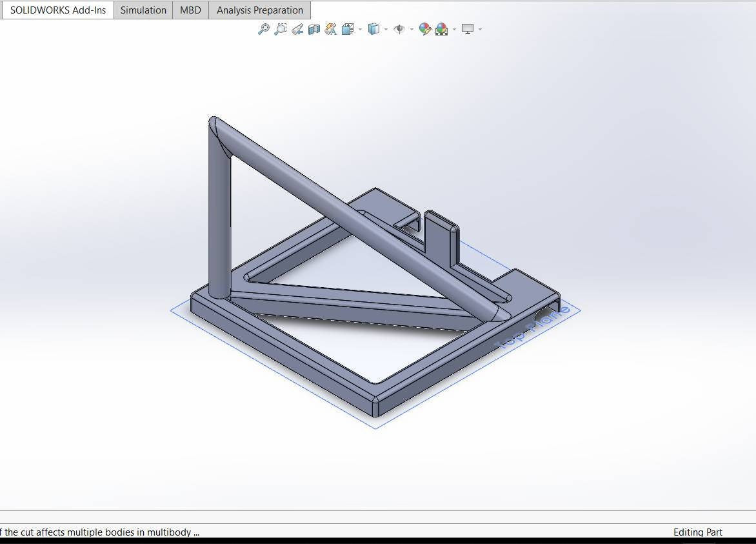This screenshot has height=544, width=756.
Task: Toggle Hide/Show Items eye icon
Action: coord(399,29)
